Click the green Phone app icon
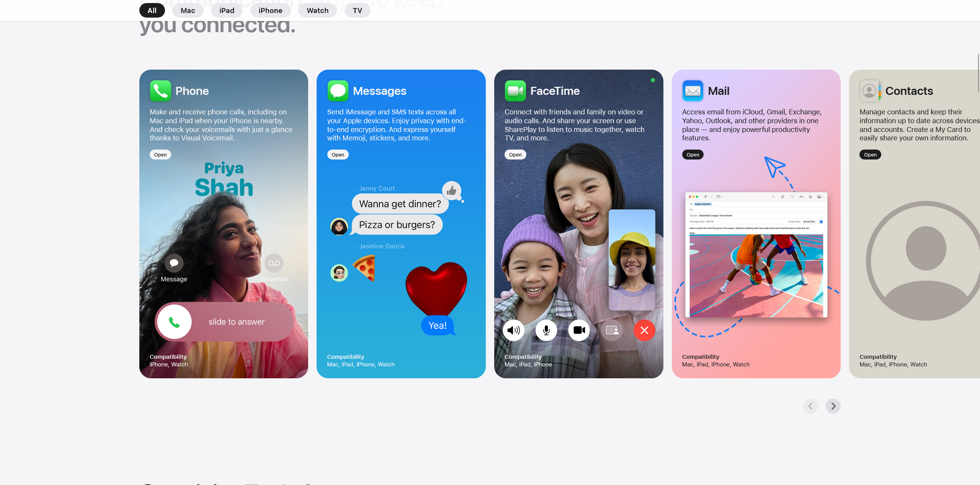Viewport: 980px width, 485px height. click(160, 91)
